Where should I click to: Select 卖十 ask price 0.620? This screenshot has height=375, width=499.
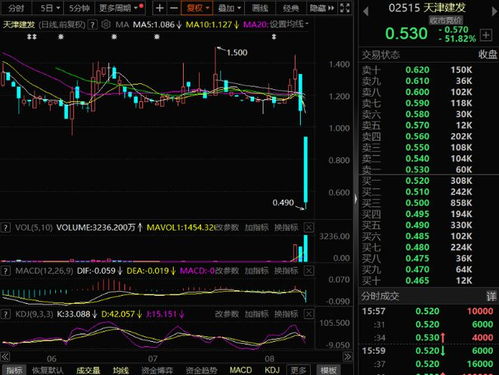[x=417, y=70]
